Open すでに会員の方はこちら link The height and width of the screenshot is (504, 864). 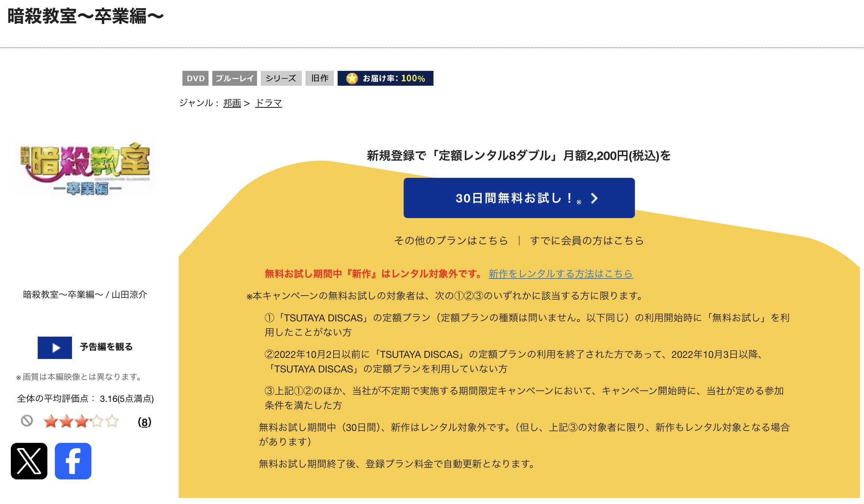(x=587, y=240)
